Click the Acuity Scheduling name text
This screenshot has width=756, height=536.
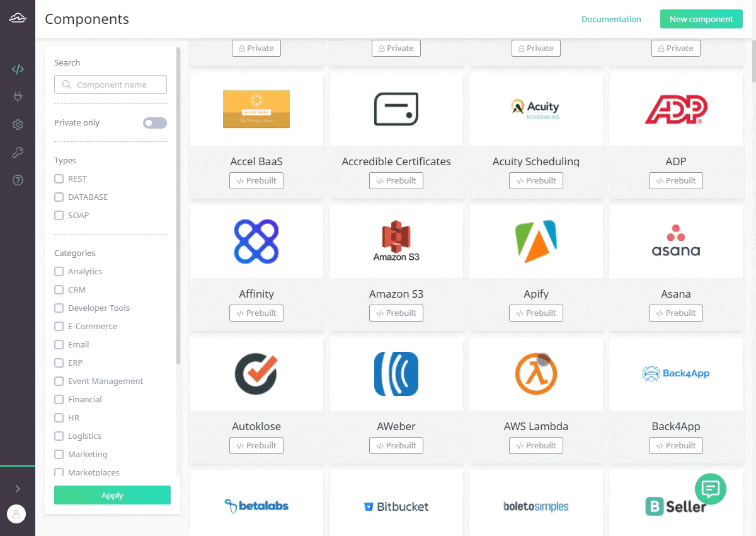536,161
